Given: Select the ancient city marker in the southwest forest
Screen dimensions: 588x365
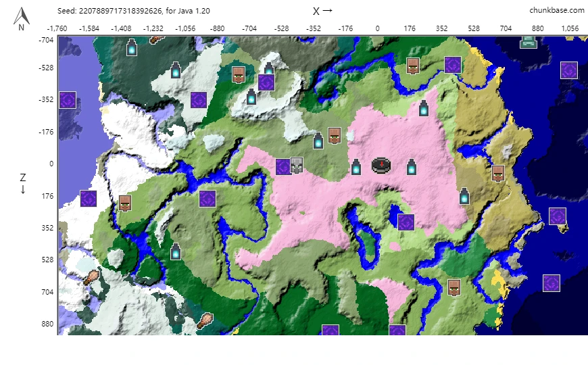Looking at the screenshot, I should point(176,251).
